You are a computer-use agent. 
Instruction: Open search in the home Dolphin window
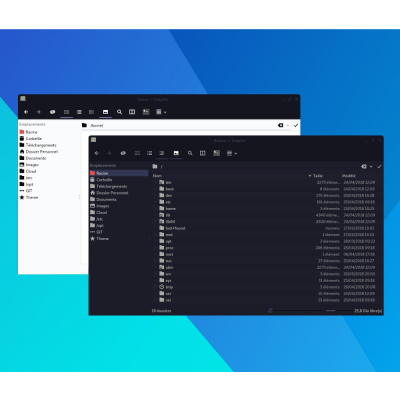pyautogui.click(x=119, y=112)
